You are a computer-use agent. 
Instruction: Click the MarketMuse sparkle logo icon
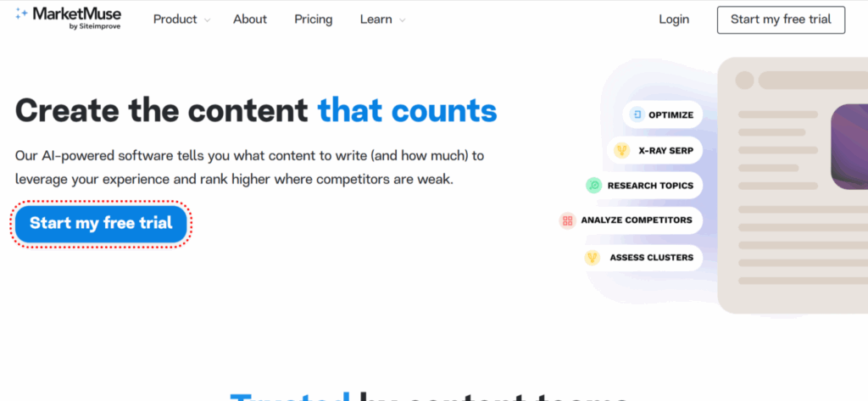tap(22, 14)
